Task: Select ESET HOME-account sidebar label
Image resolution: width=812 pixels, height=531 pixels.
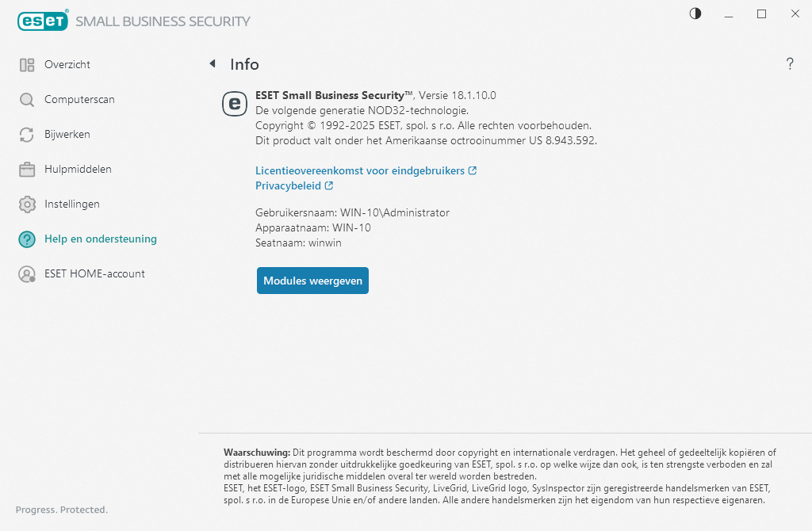Action: [x=95, y=273]
